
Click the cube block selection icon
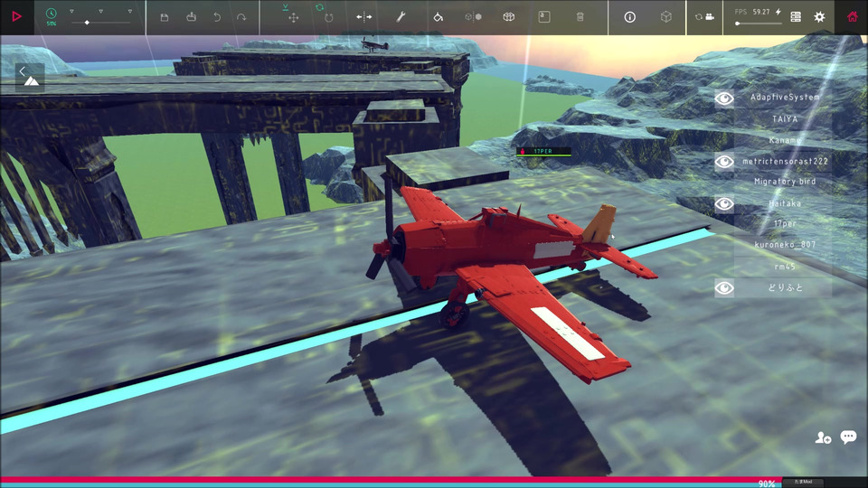[x=509, y=17]
